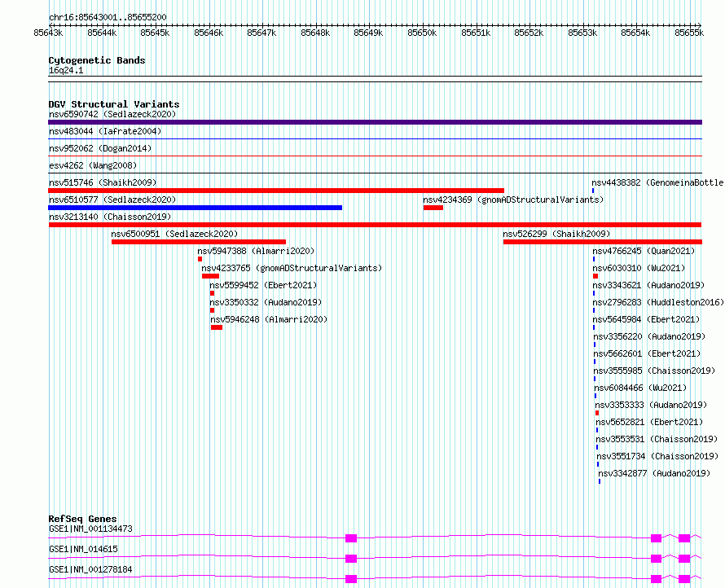Click first magenta exon of NM_014615

[351, 559]
